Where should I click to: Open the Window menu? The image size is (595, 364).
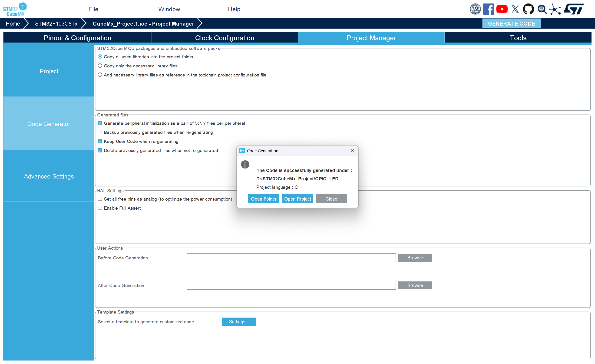pos(169,9)
